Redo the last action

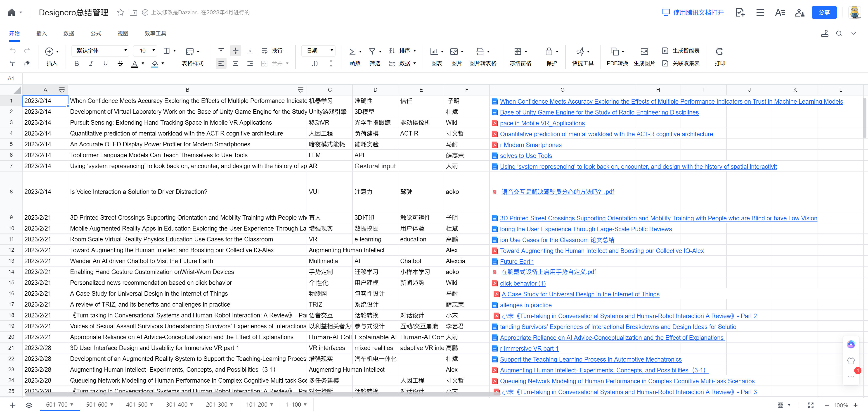[27, 51]
